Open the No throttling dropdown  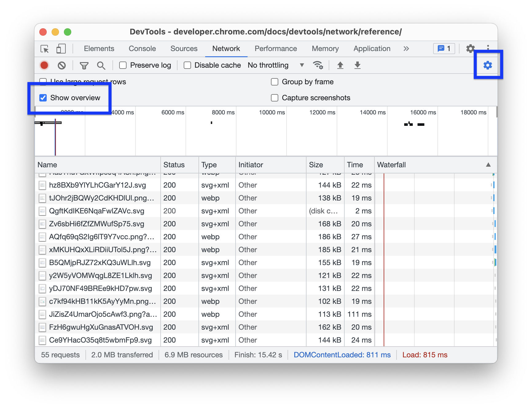click(x=276, y=65)
